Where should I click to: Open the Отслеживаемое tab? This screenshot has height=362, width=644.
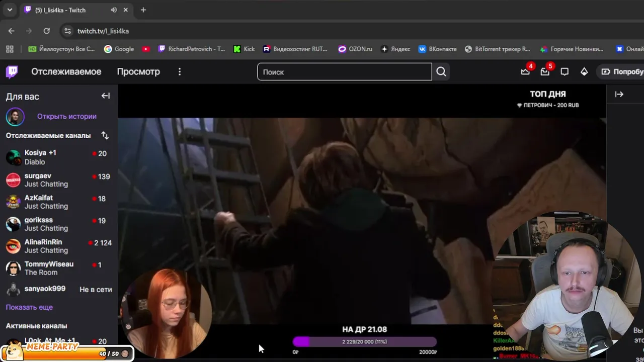(x=66, y=71)
